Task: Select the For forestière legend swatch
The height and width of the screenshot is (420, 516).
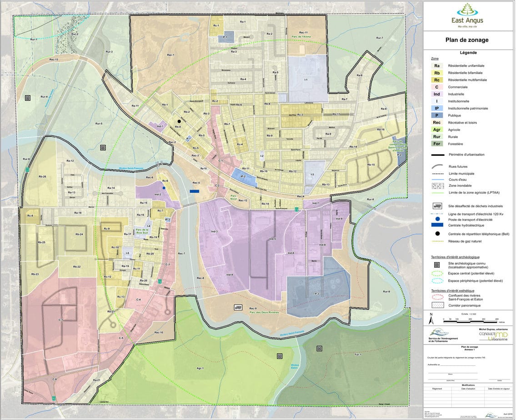Action: pyautogui.click(x=436, y=144)
